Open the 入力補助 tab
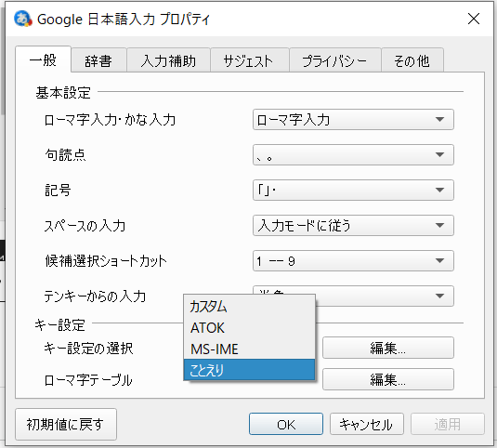 coord(168,60)
